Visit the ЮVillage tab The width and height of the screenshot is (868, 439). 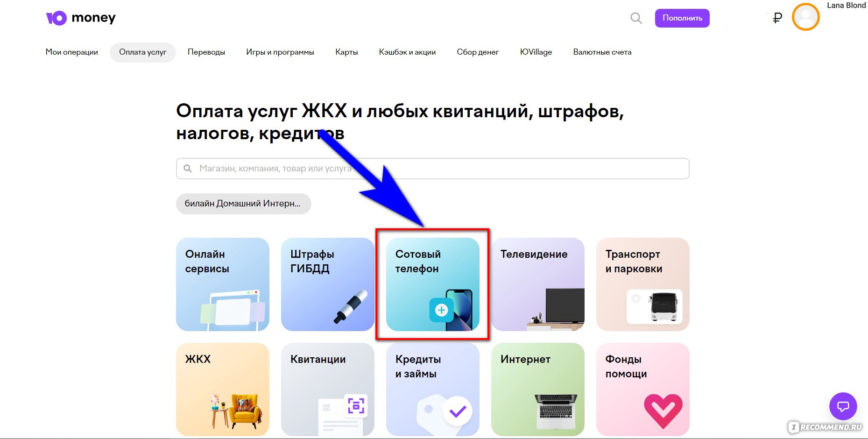click(536, 52)
